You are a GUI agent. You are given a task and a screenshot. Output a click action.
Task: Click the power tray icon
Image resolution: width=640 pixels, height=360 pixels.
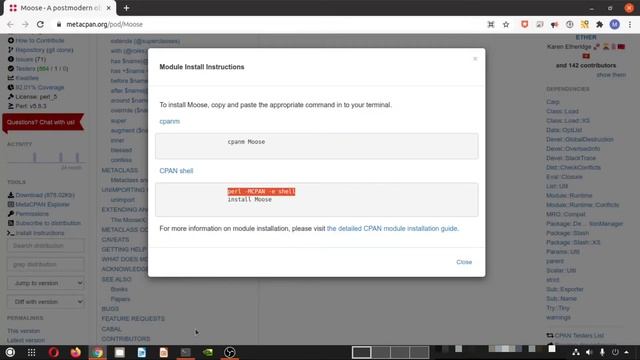[615, 352]
